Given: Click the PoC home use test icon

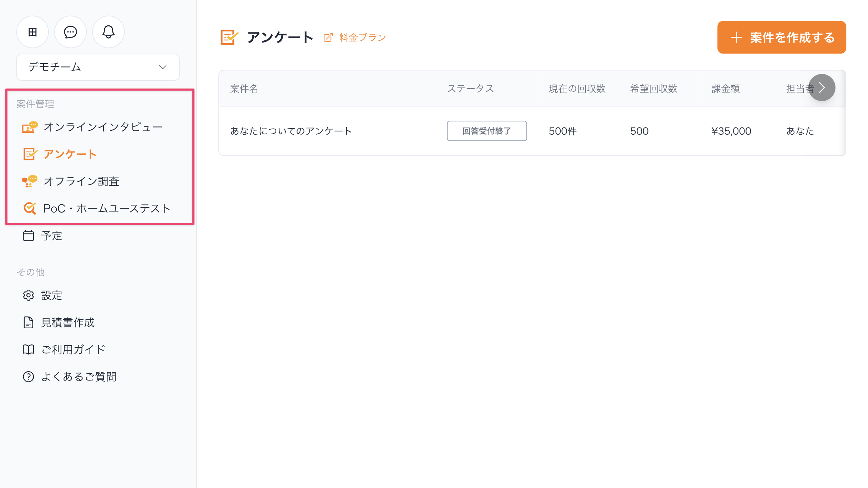Looking at the screenshot, I should pyautogui.click(x=30, y=208).
